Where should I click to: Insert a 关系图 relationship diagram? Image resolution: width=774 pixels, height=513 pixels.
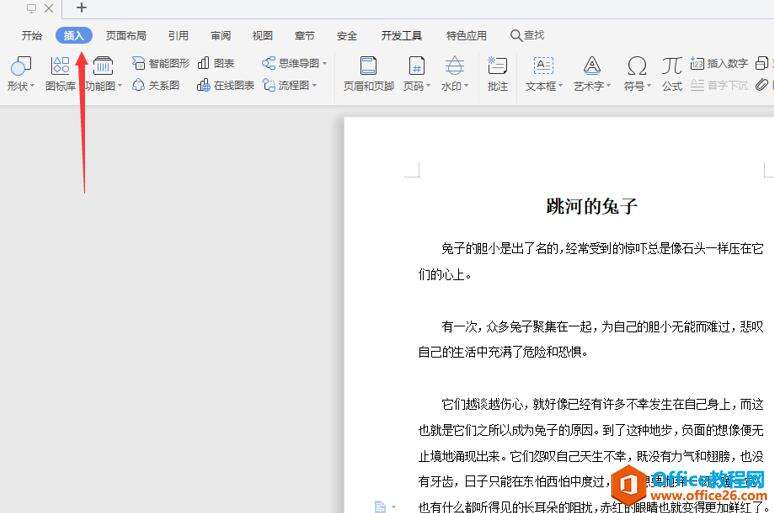coord(155,85)
